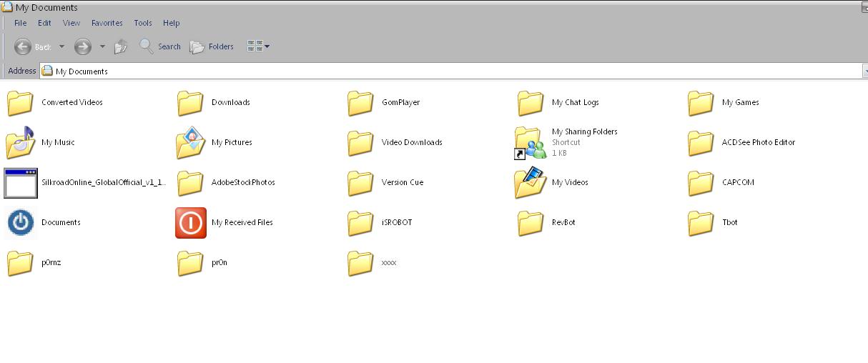The image size is (868, 363).
Task: Open the Favorites menu
Action: tap(107, 23)
